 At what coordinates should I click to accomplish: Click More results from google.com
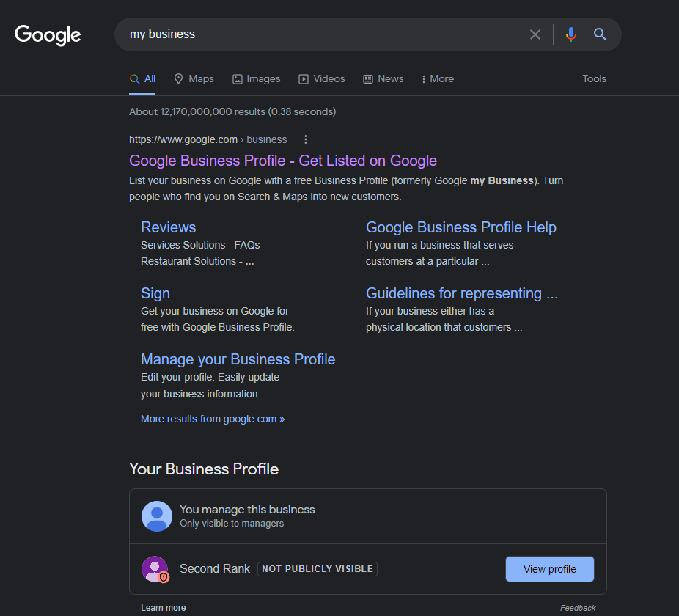212,418
